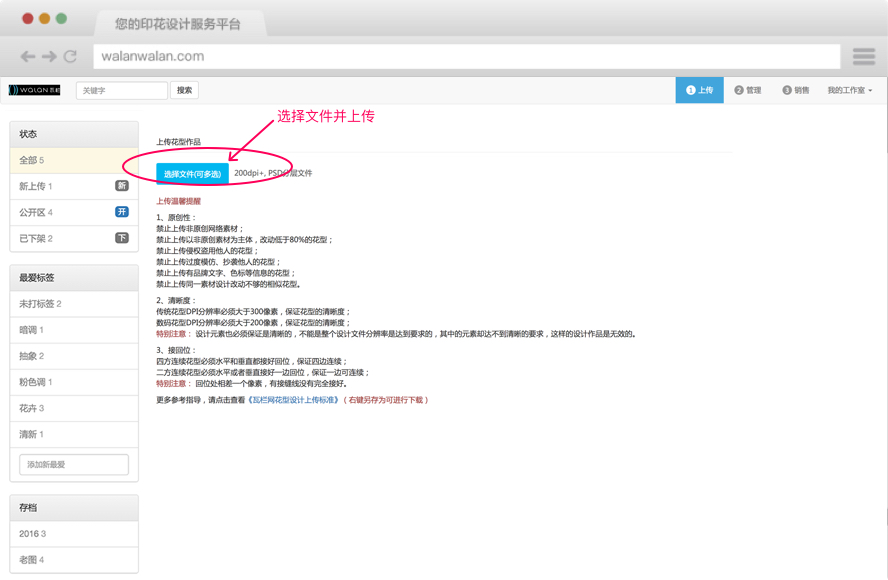Image resolution: width=888 pixels, height=580 pixels.
Task: Click the 添加新最爱 input box
Action: (74, 465)
